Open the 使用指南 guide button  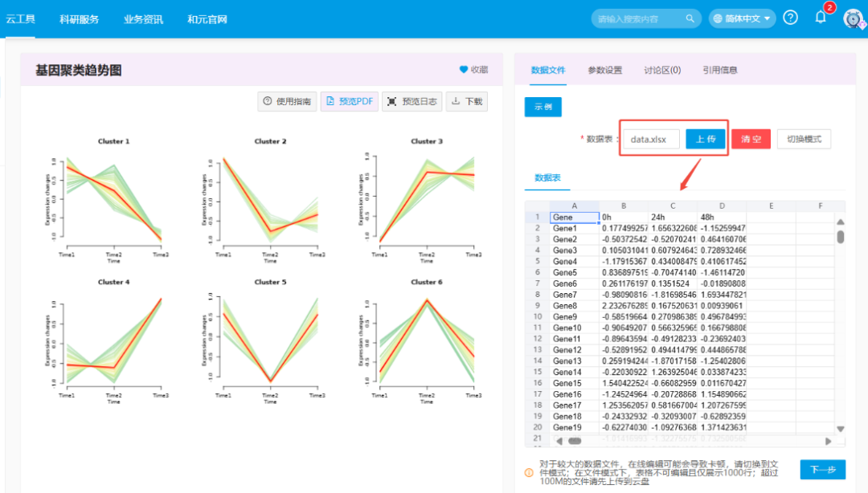(287, 101)
